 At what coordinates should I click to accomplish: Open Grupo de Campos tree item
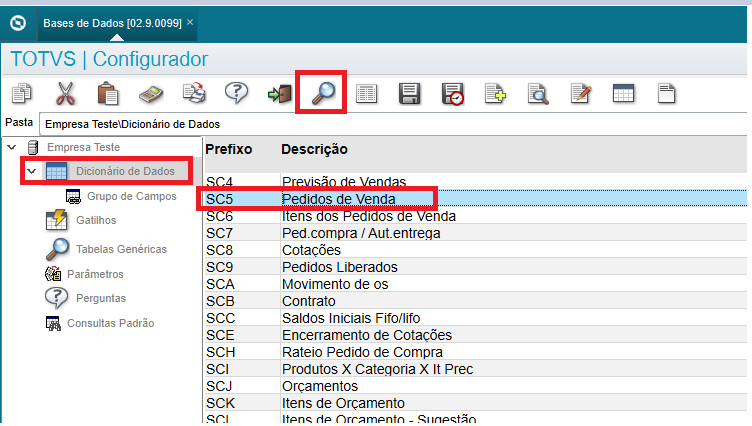(131, 196)
